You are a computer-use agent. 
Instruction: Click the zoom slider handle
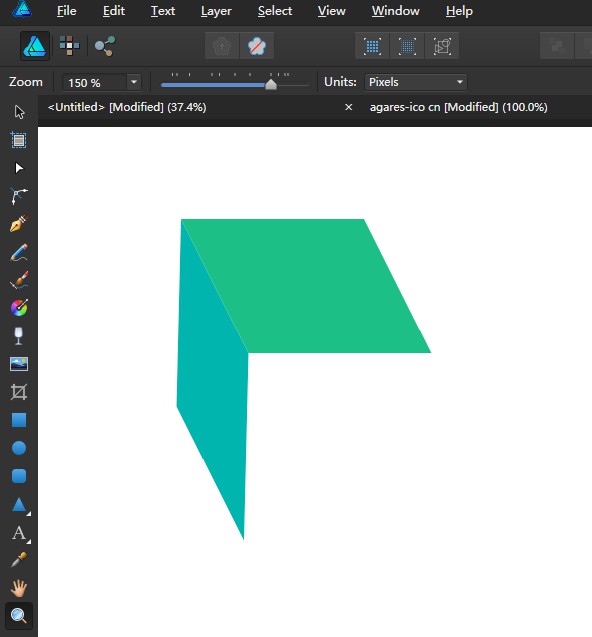coord(271,84)
